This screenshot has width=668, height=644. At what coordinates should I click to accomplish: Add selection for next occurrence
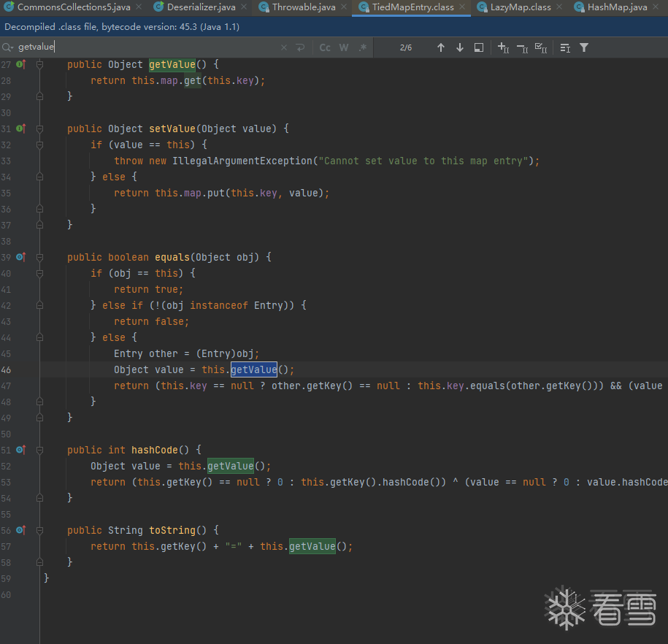point(503,47)
